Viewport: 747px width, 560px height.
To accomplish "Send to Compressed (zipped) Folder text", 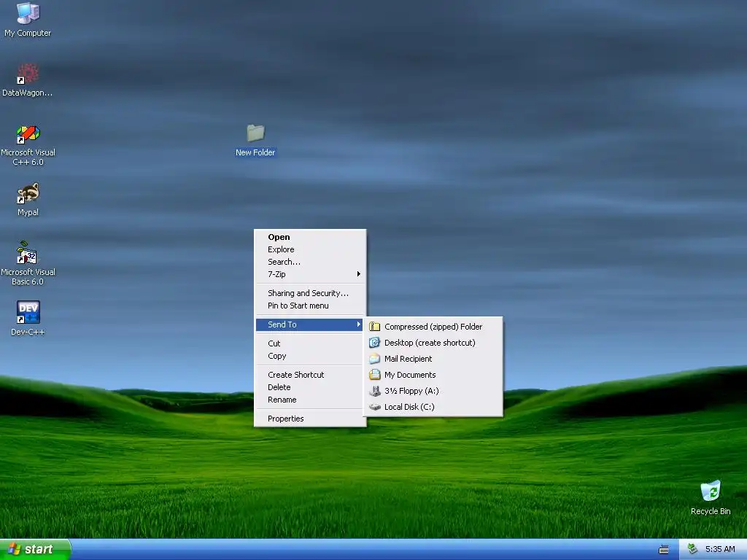I will click(433, 327).
